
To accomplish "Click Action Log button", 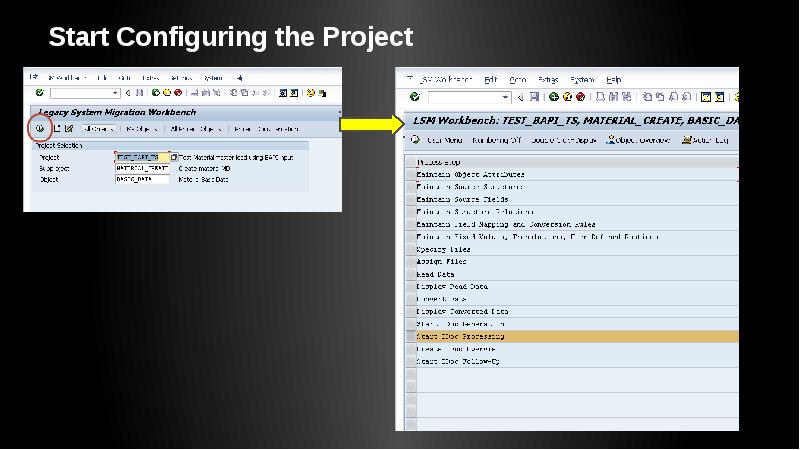I will [x=705, y=140].
